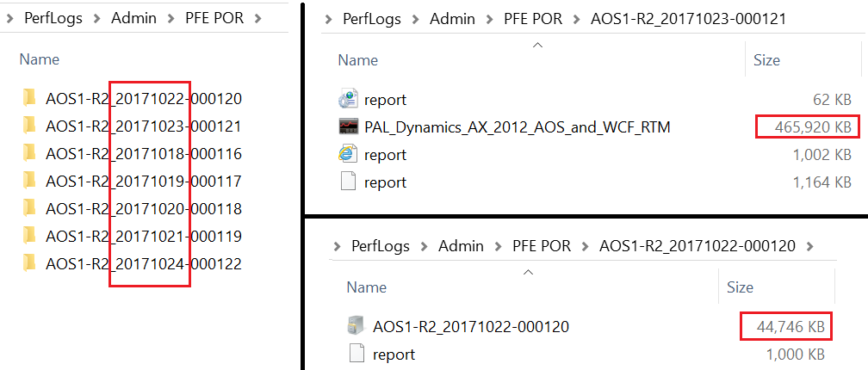Viewport: 868px width, 370px height.
Task: Go to PerfLogs in bottom-right breadcrumb
Action: [381, 245]
